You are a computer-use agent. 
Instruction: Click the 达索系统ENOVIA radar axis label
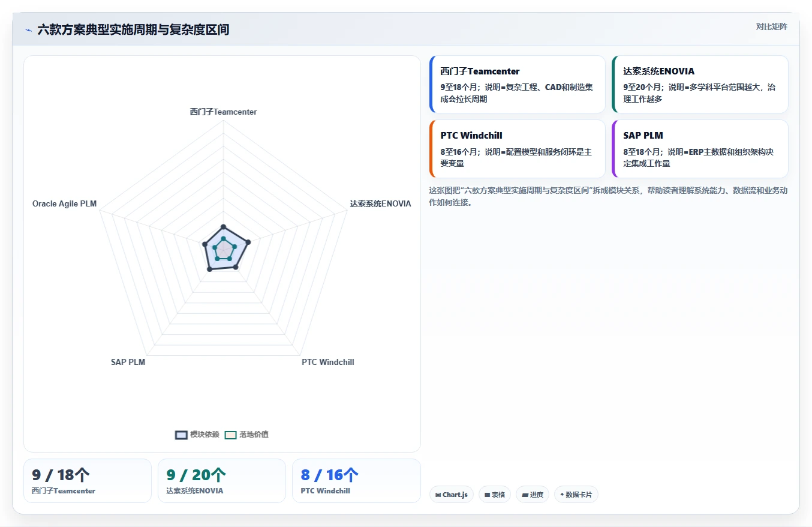tap(381, 203)
